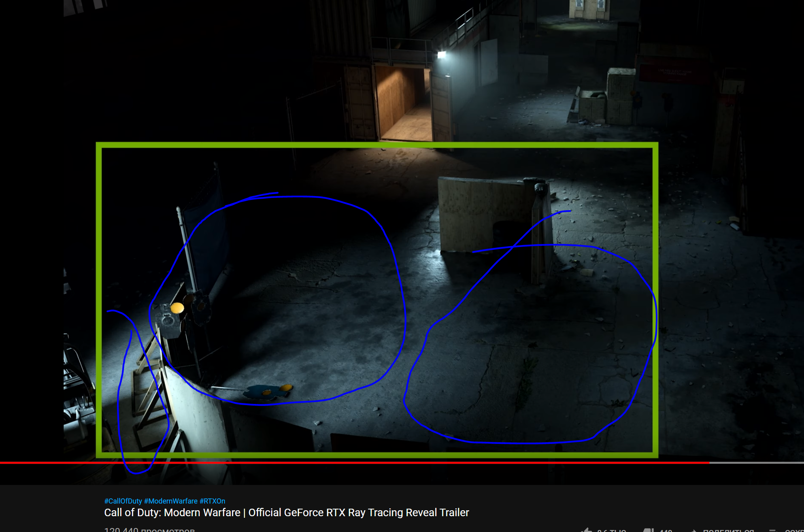This screenshot has height=532, width=804.
Task: Click the dislike count 448
Action: [x=666, y=530]
